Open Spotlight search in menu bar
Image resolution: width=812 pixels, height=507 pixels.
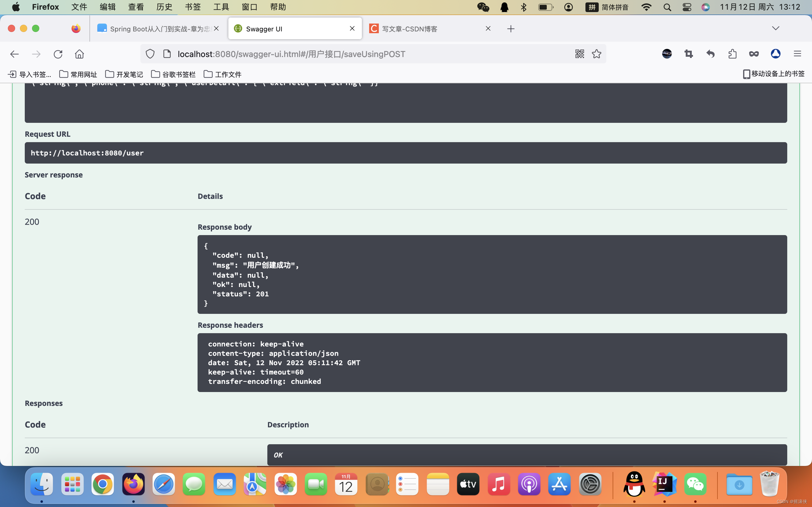667,7
